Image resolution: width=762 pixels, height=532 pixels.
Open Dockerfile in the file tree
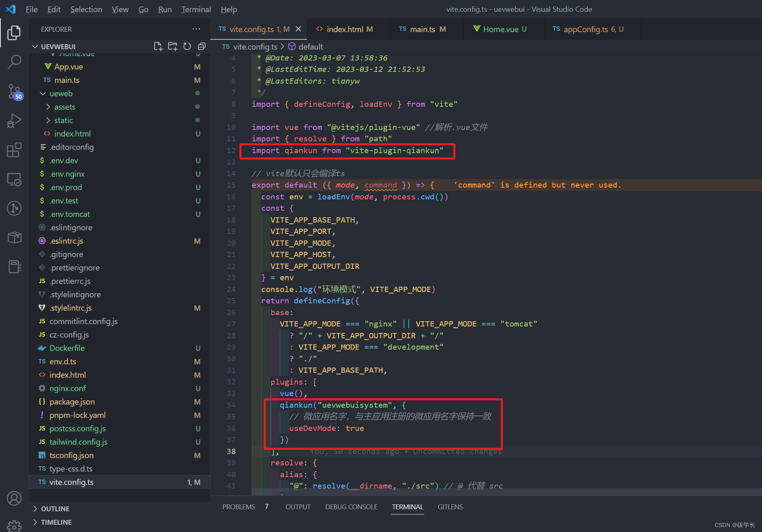pos(119,348)
